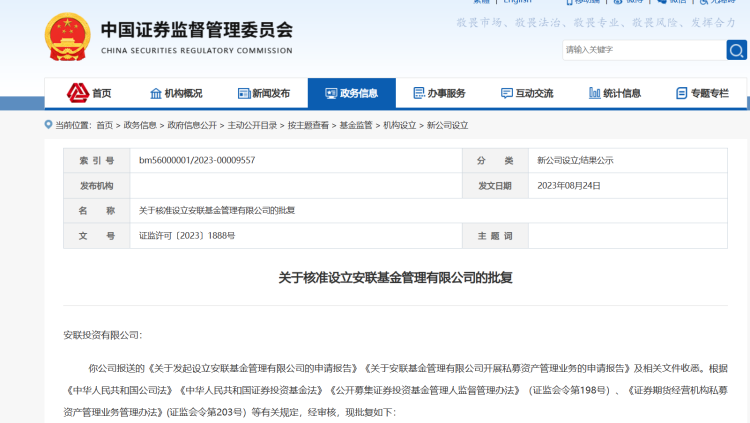
Task: Click the index number bm56000001/2023-00009557
Action: tap(197, 160)
